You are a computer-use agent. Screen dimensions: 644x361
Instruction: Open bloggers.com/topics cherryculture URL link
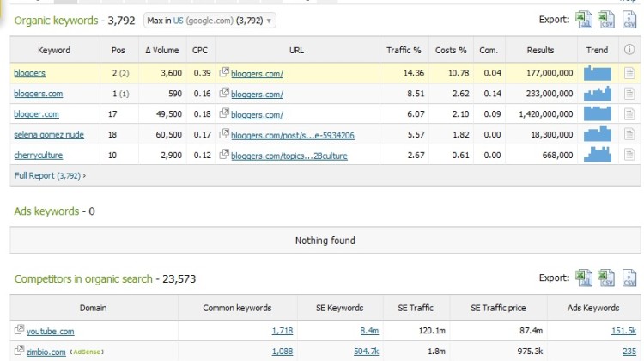tap(289, 156)
